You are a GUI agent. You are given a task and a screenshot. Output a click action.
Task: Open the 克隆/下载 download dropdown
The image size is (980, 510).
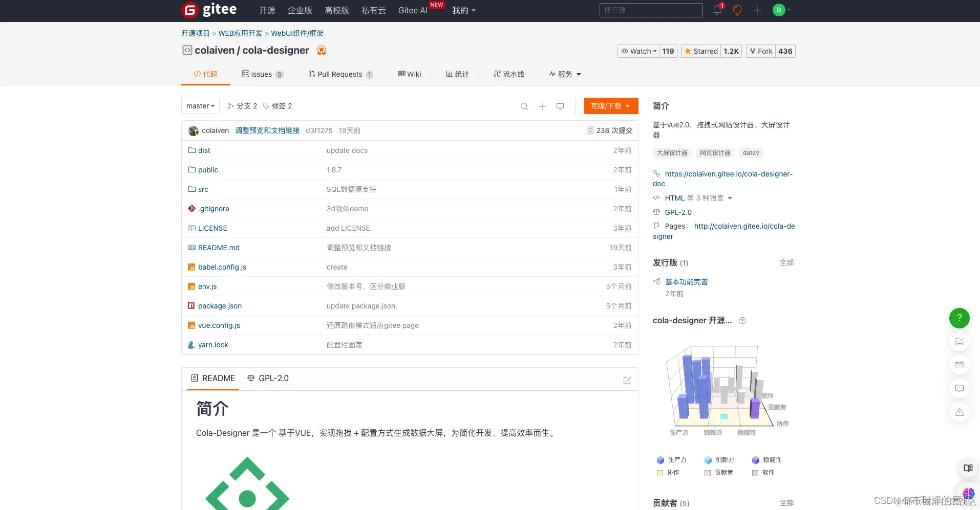(610, 106)
